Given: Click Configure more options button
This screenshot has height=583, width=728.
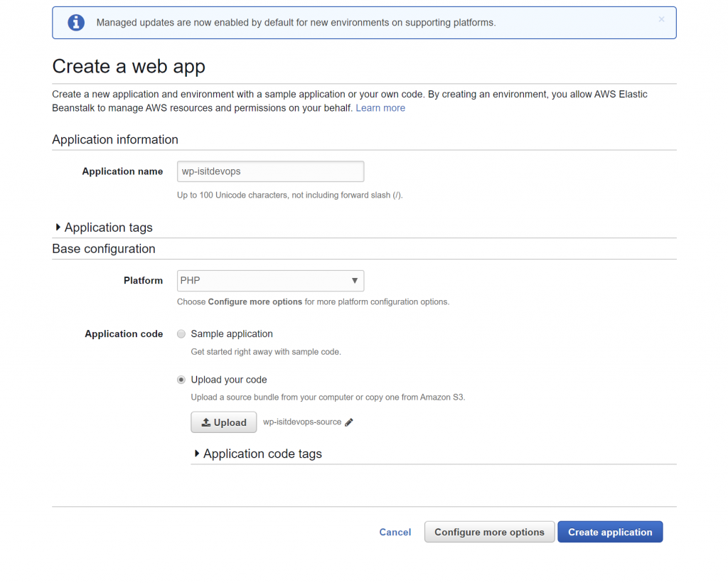Looking at the screenshot, I should click(489, 532).
